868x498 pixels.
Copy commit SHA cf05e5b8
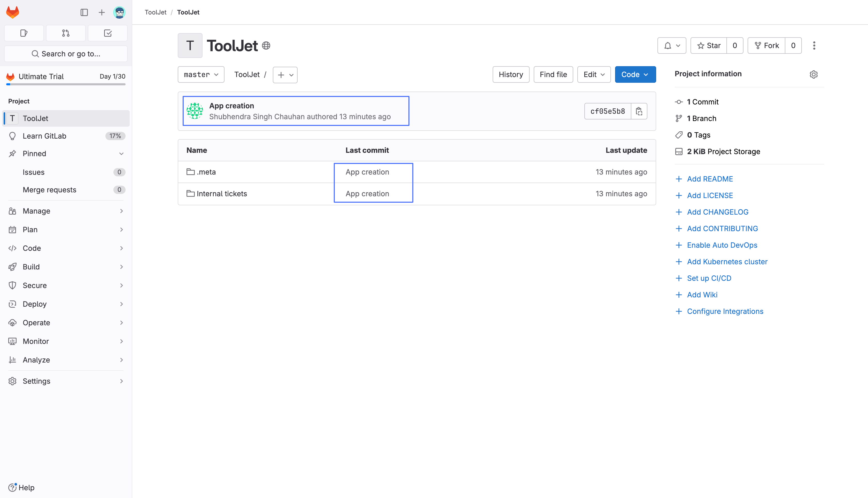pos(639,111)
